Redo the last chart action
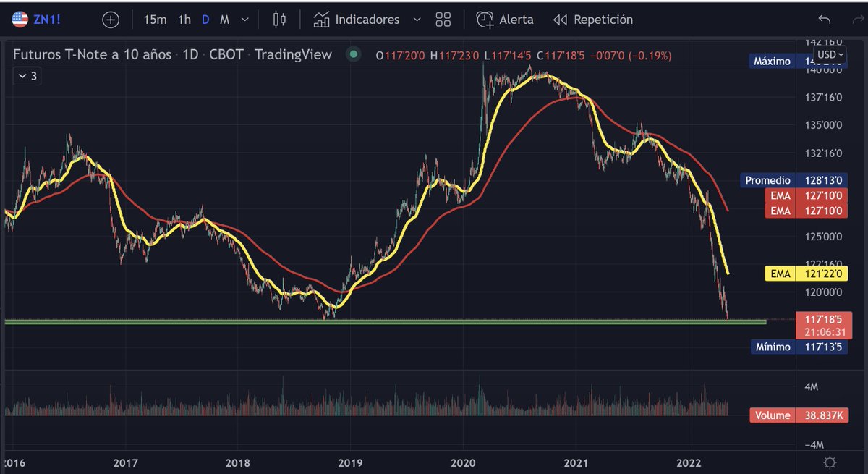Viewport: 868px width, 474px height. pos(859,20)
